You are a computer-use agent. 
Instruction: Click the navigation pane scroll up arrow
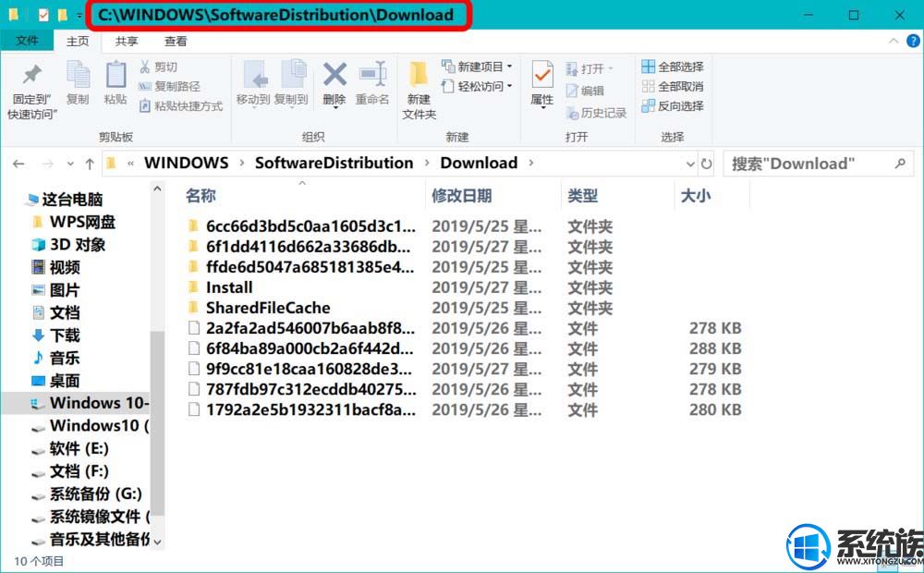pyautogui.click(x=157, y=189)
